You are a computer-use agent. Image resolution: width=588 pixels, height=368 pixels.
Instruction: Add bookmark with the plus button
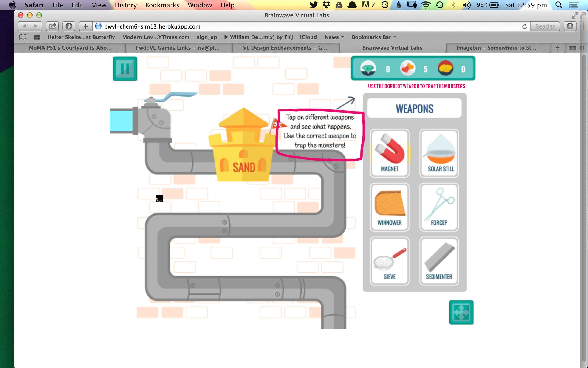point(86,26)
